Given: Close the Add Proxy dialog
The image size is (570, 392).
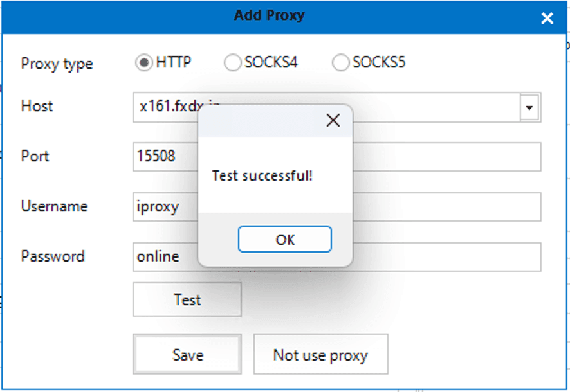Looking at the screenshot, I should point(547,18).
